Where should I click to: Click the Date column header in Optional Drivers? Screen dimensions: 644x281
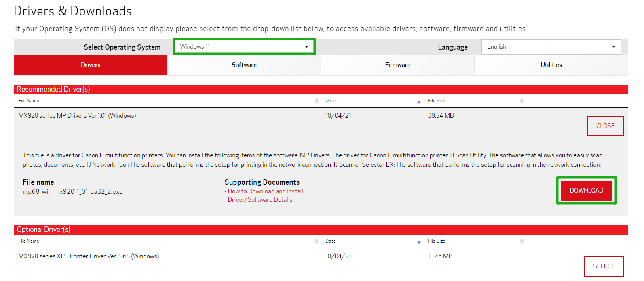(x=330, y=241)
